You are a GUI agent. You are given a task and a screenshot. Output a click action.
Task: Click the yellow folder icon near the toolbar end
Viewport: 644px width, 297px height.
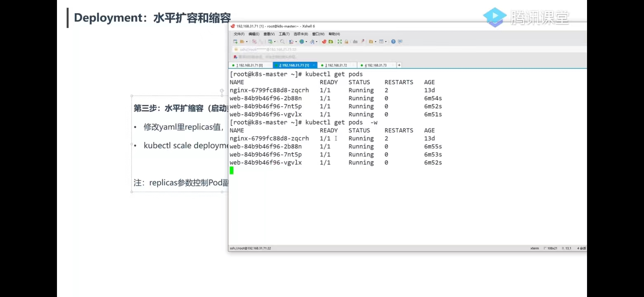tap(371, 42)
